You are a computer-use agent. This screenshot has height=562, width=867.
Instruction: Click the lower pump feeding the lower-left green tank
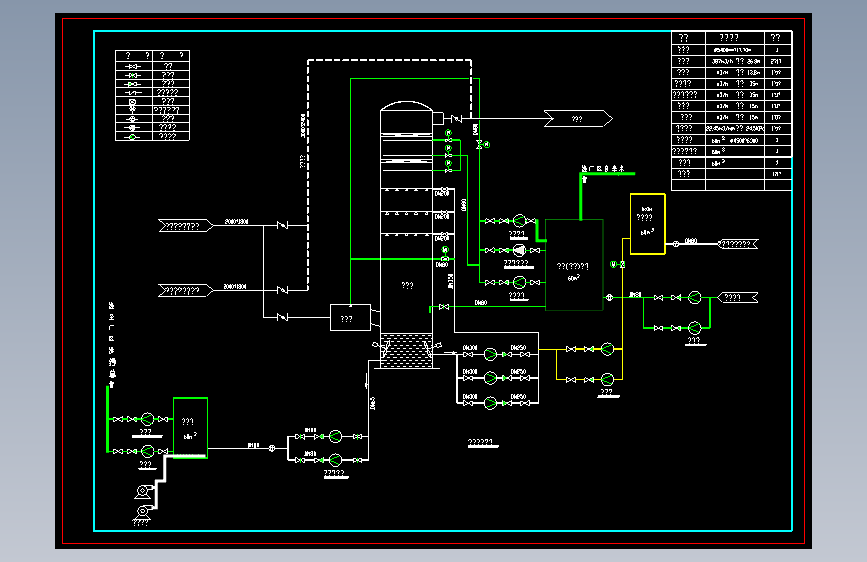pos(147,451)
